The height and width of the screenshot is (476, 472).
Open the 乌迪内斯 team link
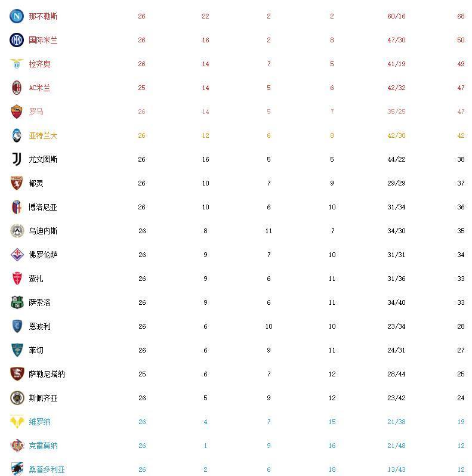[x=43, y=231]
